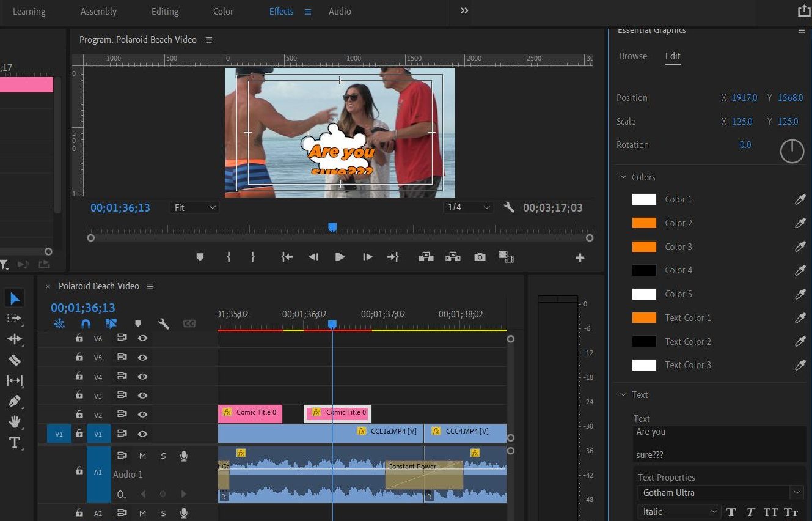Open timeline display settings wrench
The image size is (812, 521).
(x=163, y=324)
